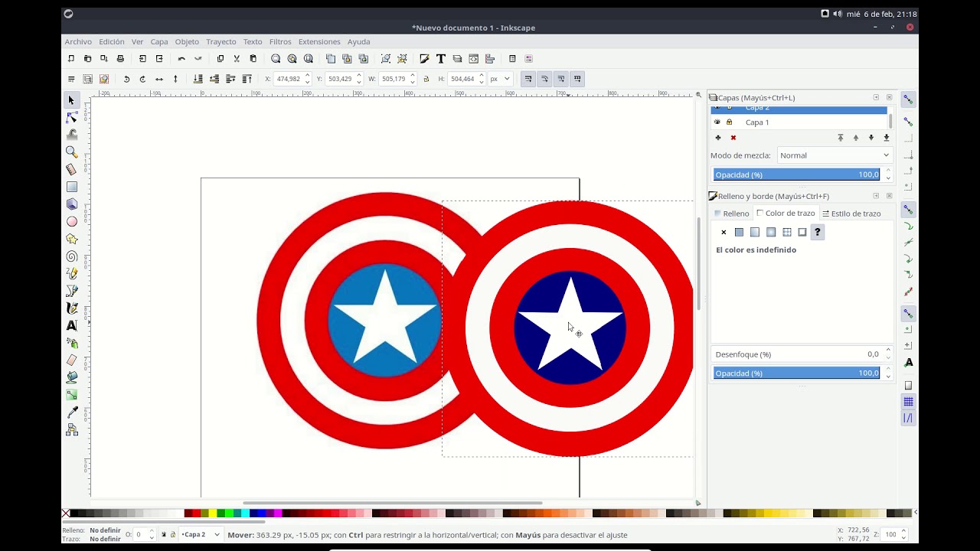Open the Filtros menu
Viewport: 980px width, 551px height.
[x=280, y=42]
